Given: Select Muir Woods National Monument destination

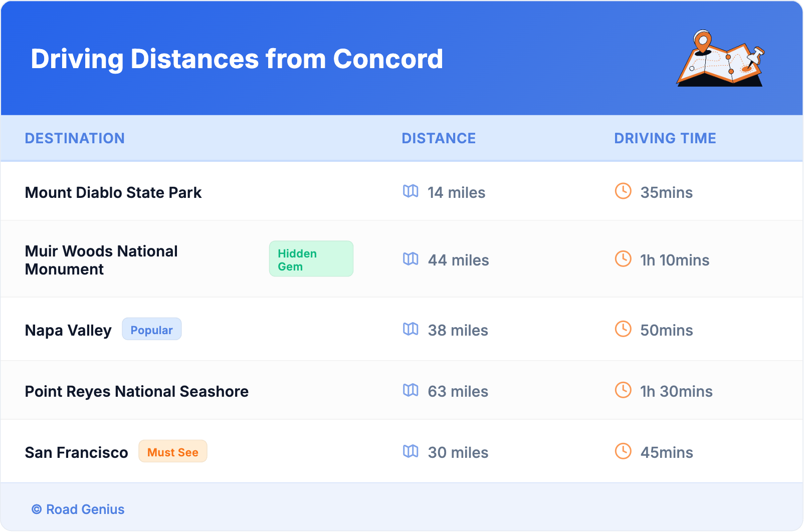Looking at the screenshot, I should (x=101, y=260).
